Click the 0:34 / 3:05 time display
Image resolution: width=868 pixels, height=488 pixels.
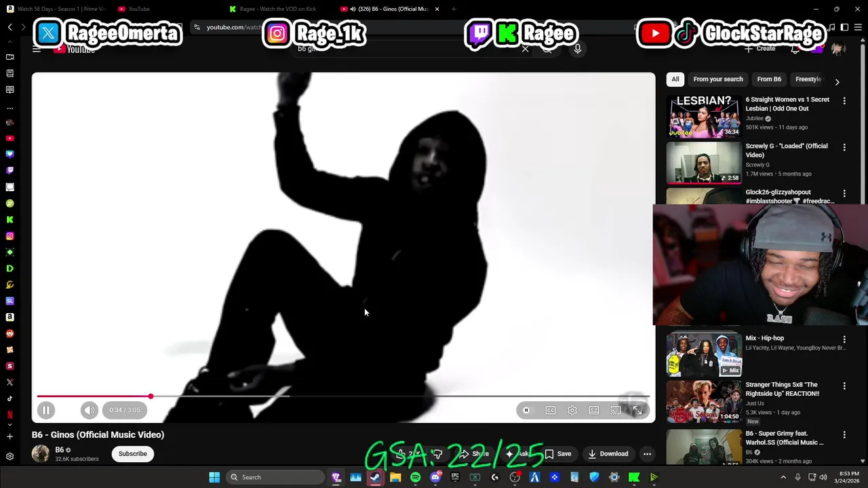click(125, 410)
